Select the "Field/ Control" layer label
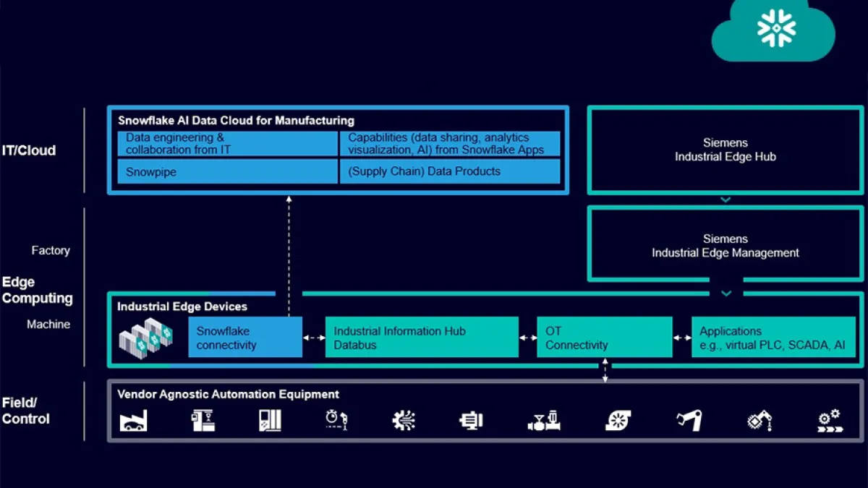Screen dimensions: 868x488 (x=25, y=411)
